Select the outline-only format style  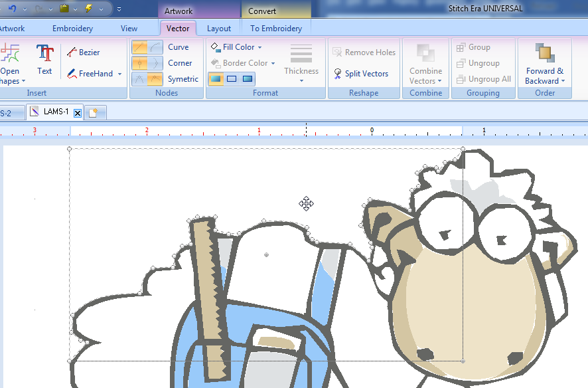click(232, 79)
